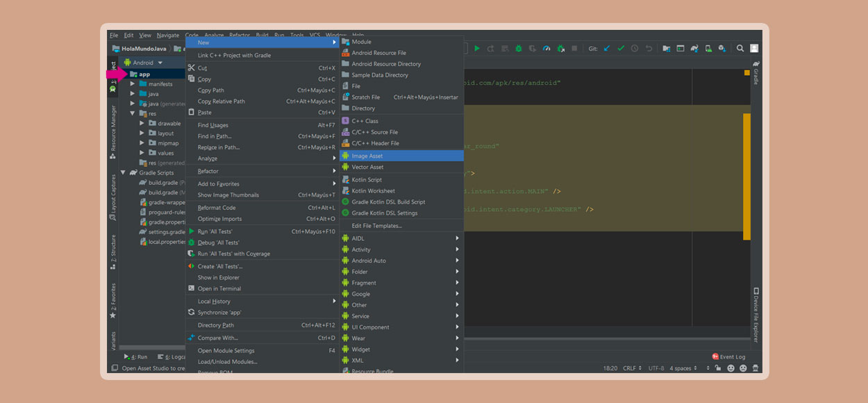Click the user avatar icon in toolbar
Viewport: 868px width, 403px height.
coord(754,49)
